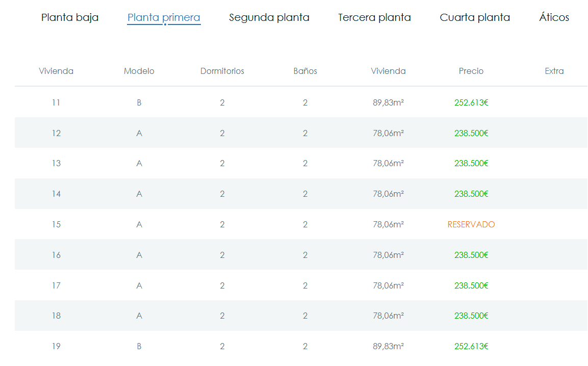Select the row number 18
588x366 pixels.
56,316
